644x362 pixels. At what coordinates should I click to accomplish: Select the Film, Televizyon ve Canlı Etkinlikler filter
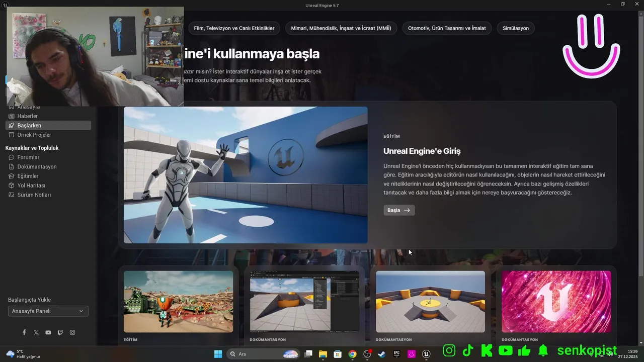(x=234, y=28)
